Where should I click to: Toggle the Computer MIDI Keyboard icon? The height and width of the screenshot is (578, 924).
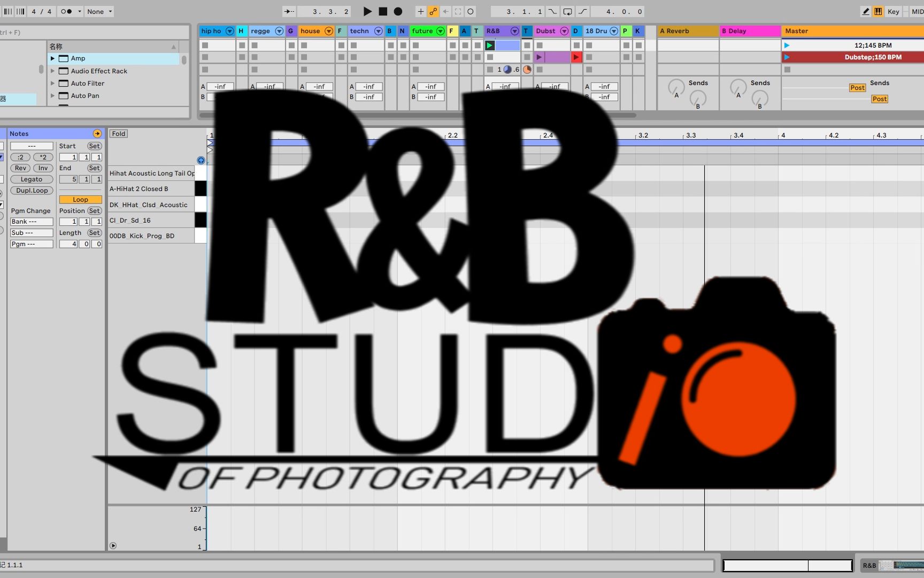(878, 11)
